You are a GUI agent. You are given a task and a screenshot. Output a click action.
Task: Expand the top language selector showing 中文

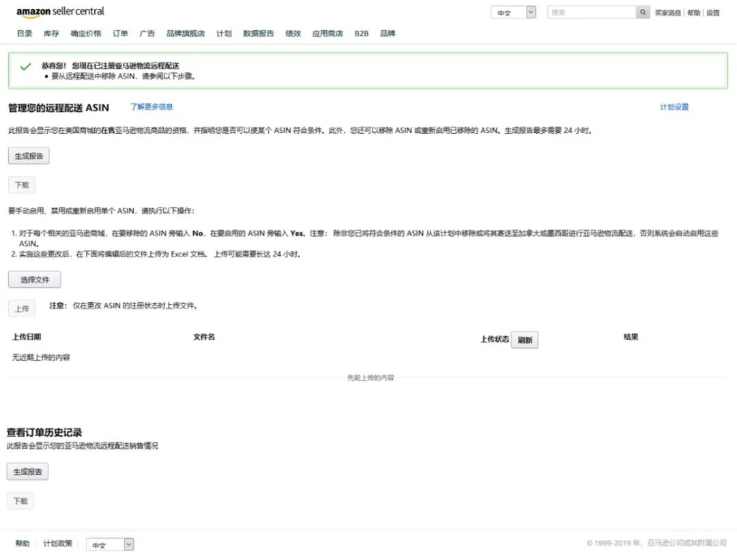point(513,12)
